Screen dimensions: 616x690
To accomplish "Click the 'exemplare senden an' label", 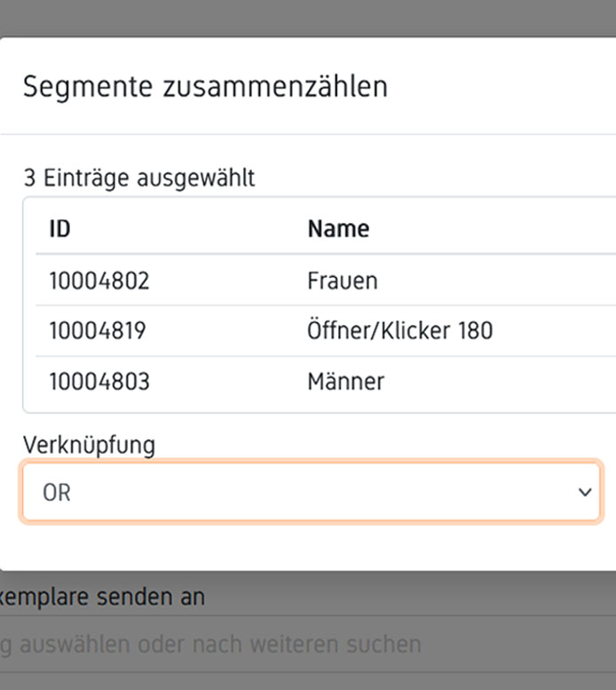I will point(102,597).
